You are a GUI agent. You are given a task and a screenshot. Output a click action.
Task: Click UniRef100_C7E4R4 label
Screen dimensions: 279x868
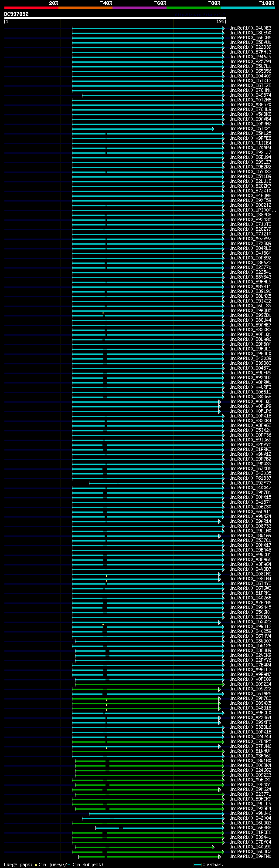(250, 665)
